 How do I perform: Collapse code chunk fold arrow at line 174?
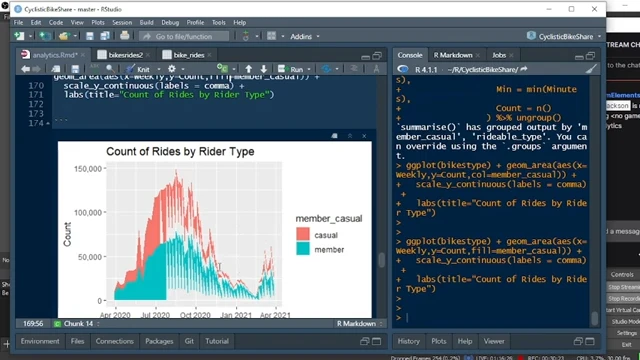48,123
